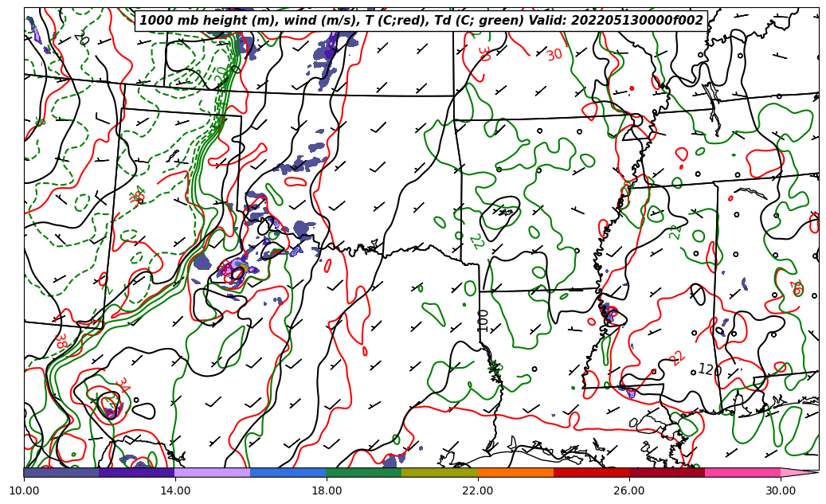The image size is (826, 504).
Task: Choose the olive-yellow colorbar segment
Action: coord(440,472)
